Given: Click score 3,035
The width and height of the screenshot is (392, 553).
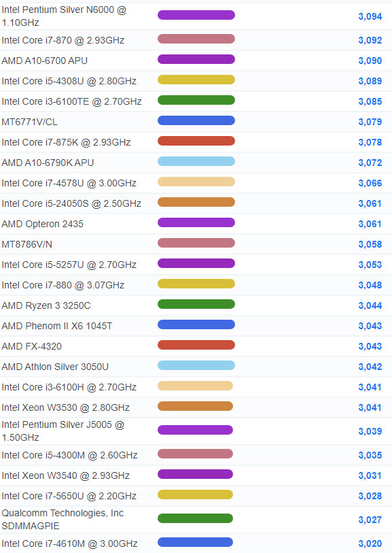Looking at the screenshot, I should [x=370, y=455].
